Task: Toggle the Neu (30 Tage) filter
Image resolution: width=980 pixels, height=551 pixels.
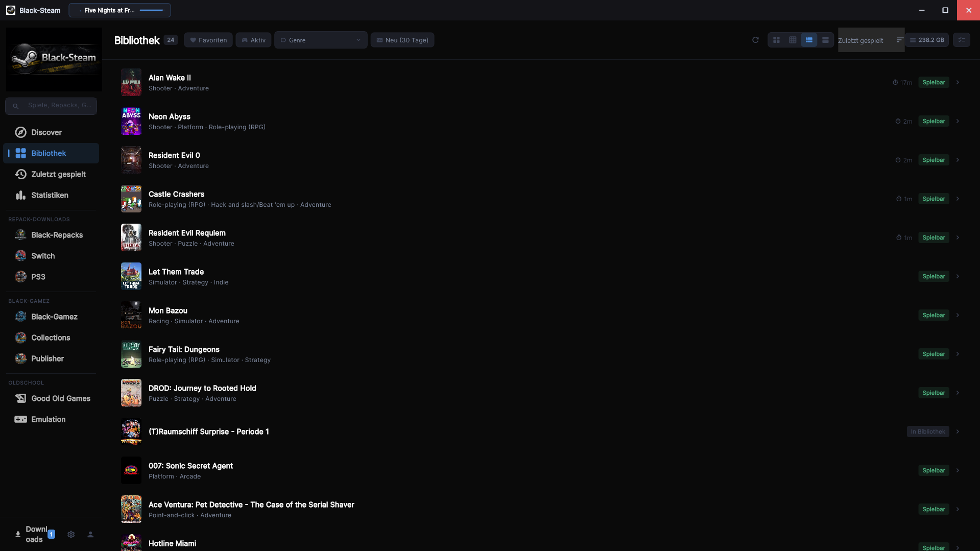Action: pyautogui.click(x=402, y=40)
